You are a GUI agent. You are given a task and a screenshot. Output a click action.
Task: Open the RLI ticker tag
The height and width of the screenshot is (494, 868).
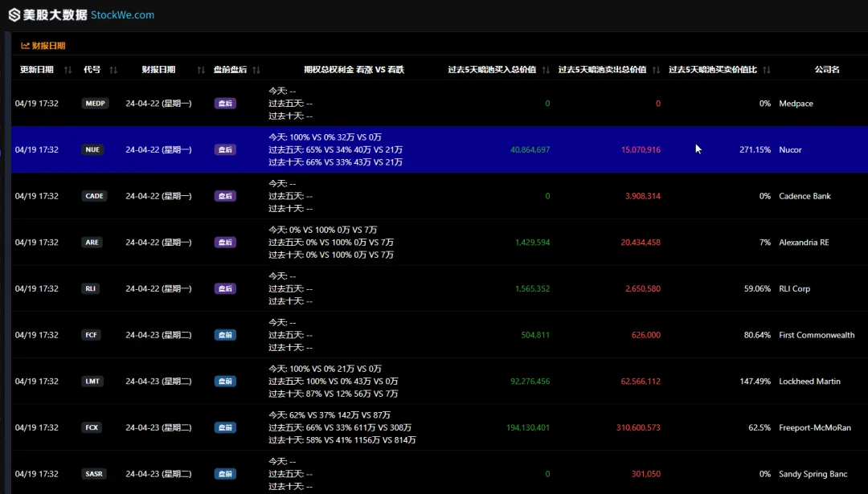[91, 288]
